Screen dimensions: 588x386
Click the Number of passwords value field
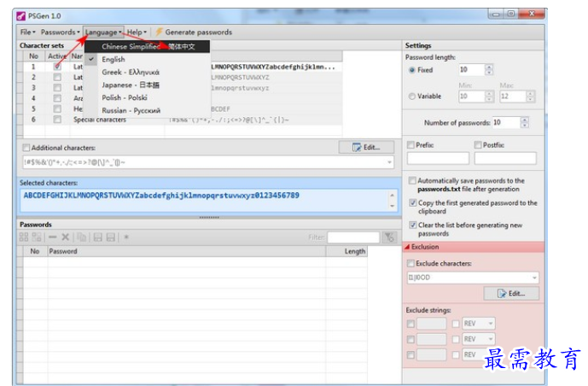[x=506, y=123]
